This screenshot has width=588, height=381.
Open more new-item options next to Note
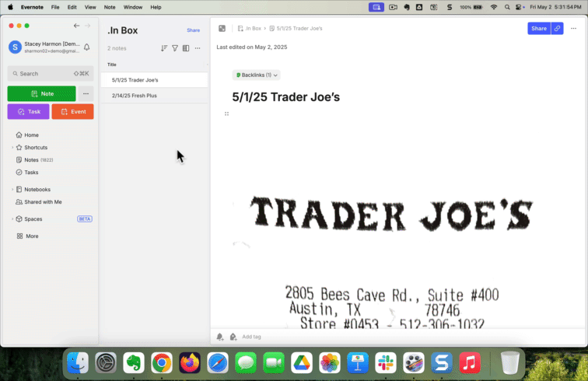tap(86, 94)
